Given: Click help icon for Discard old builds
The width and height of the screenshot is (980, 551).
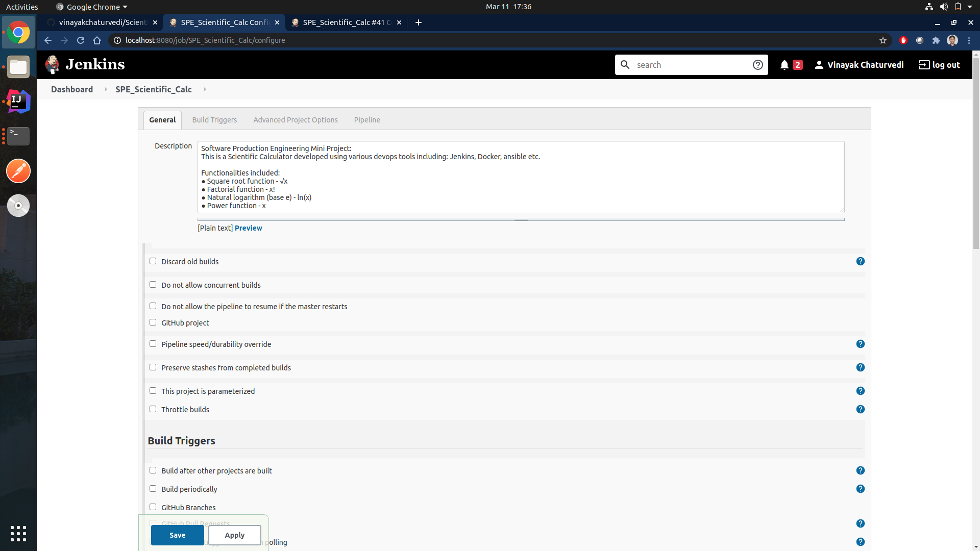Looking at the screenshot, I should coord(861,261).
